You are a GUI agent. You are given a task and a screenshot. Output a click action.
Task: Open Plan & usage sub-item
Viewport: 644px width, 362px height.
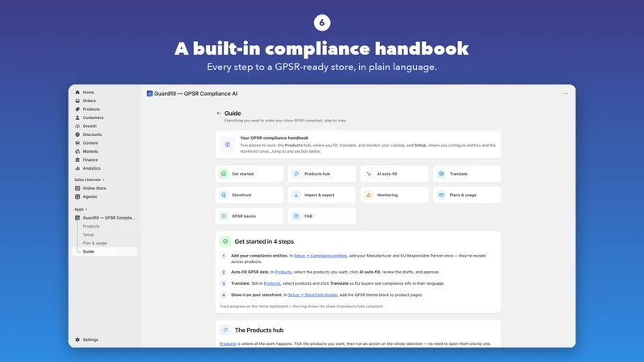tap(95, 243)
